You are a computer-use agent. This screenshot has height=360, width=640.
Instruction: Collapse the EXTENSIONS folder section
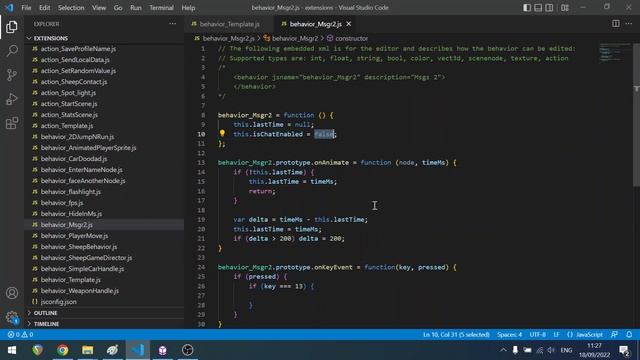coord(104,38)
